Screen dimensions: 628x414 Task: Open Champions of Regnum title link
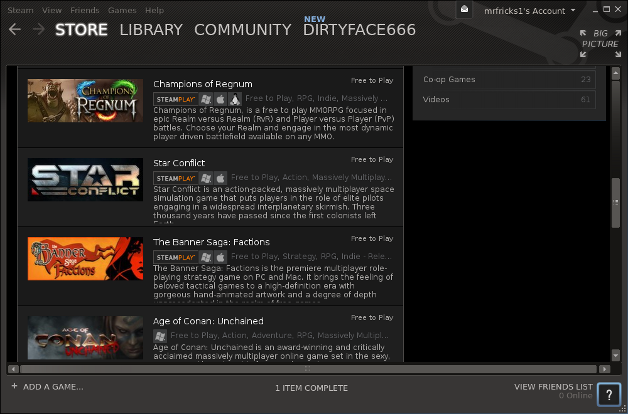(203, 84)
